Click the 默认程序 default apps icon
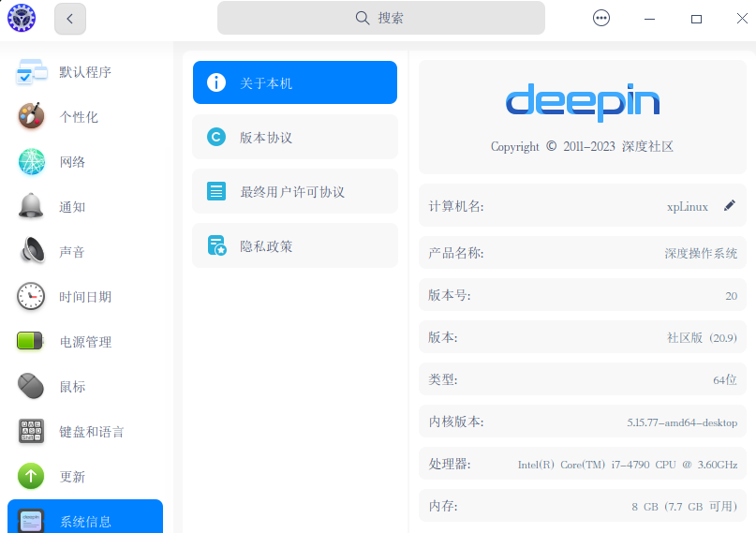 tap(31, 72)
